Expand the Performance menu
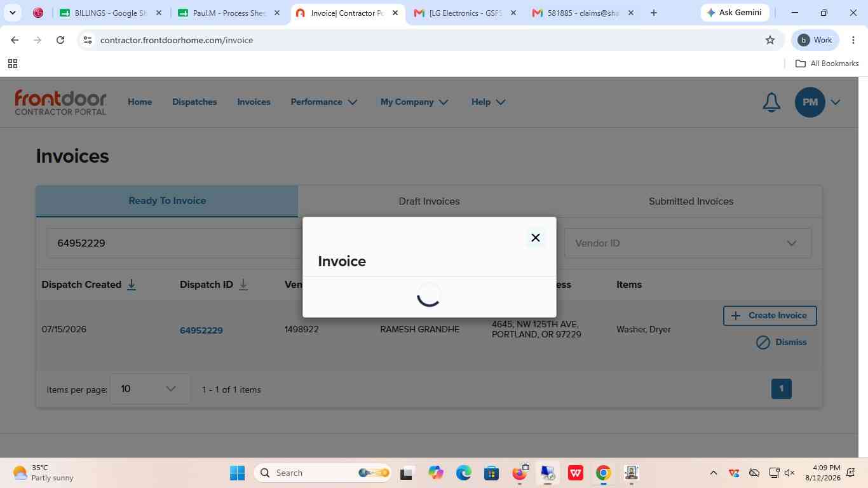This screenshot has width=868, height=488. point(324,102)
